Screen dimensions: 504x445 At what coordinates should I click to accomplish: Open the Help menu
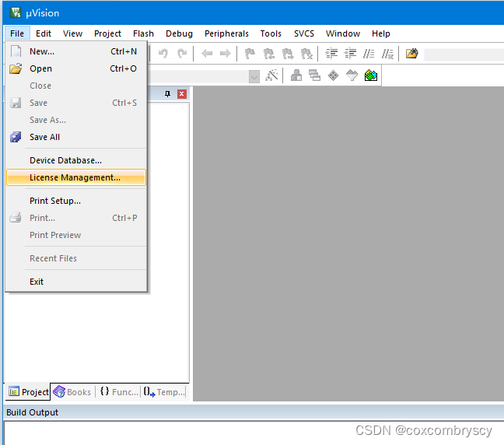[381, 33]
